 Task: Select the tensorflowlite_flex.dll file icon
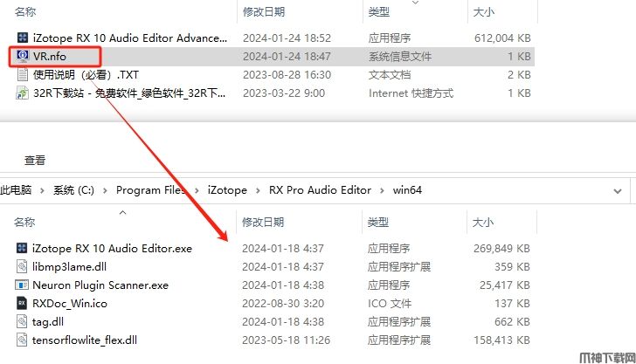pyautogui.click(x=22, y=340)
